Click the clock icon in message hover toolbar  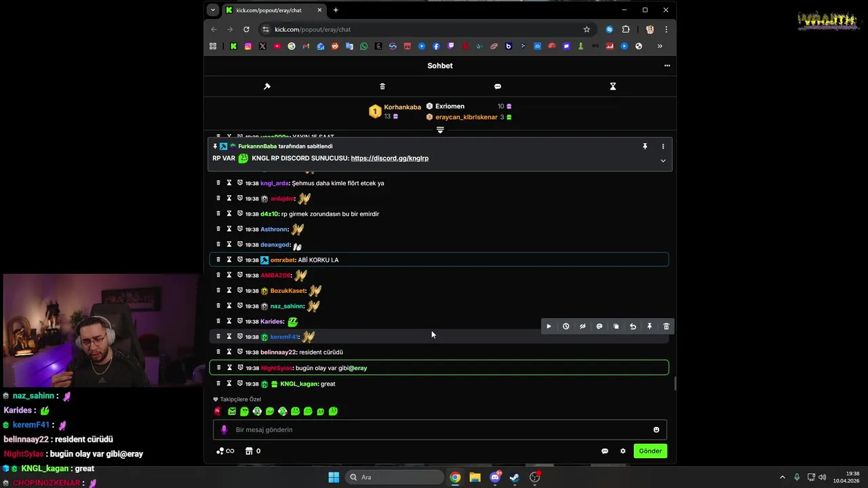pos(566,327)
